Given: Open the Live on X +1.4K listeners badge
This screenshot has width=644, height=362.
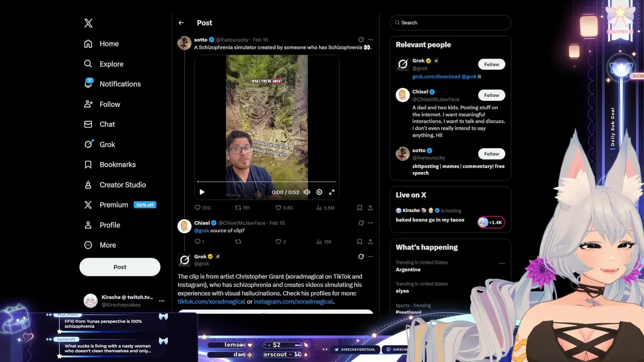Looking at the screenshot, I should (x=491, y=222).
